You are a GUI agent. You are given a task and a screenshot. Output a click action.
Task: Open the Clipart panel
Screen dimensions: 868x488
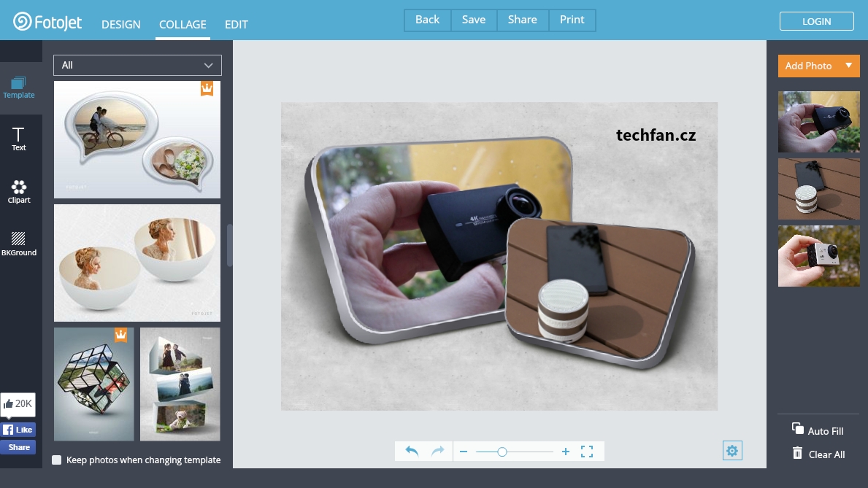point(19,191)
